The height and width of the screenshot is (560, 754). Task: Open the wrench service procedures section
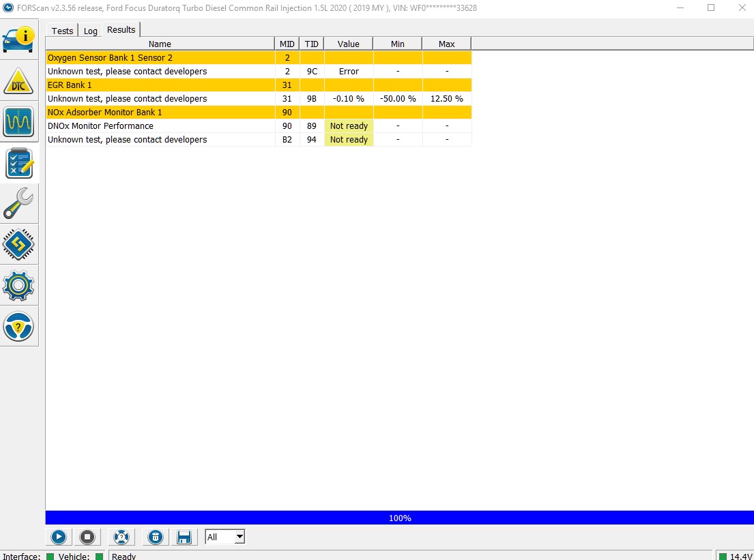coord(18,203)
